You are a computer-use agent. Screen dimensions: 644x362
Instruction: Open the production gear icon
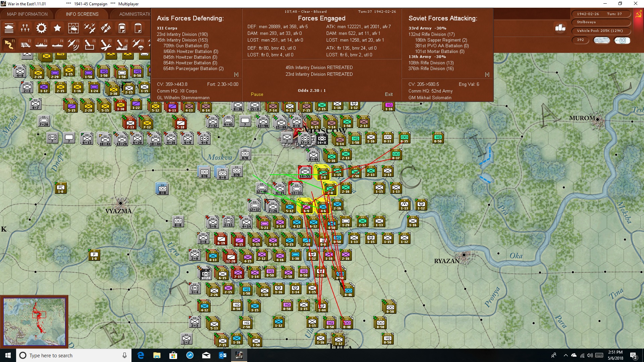41,28
